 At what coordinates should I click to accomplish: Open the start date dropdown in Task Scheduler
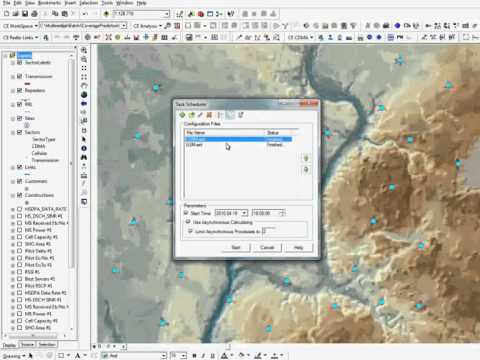tap(245, 213)
